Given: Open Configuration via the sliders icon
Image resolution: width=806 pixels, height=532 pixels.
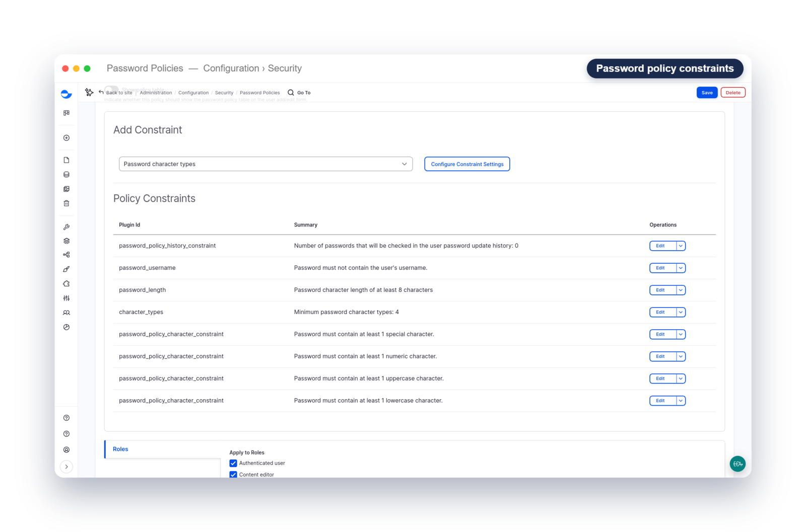Looking at the screenshot, I should [66, 298].
